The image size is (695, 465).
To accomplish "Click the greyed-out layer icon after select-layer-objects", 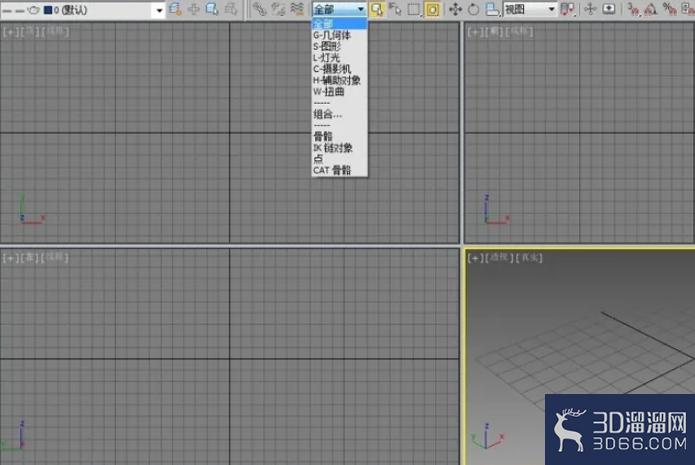I will point(231,9).
